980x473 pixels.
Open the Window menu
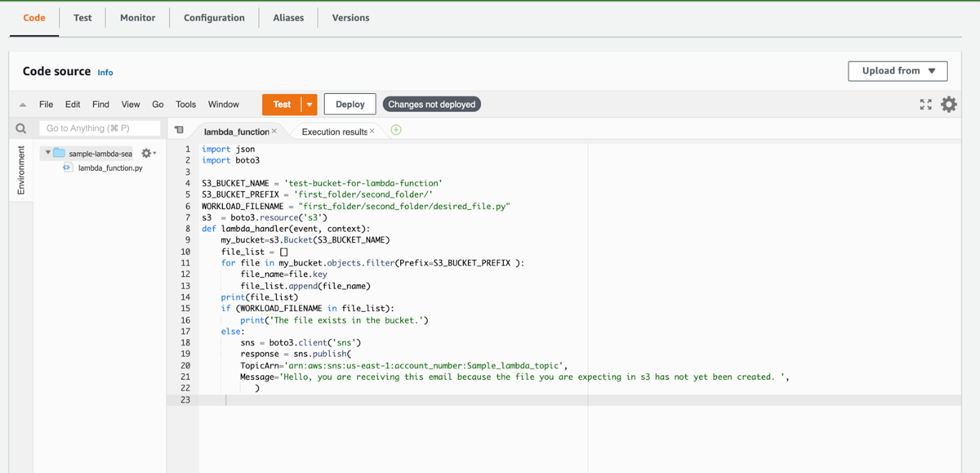click(224, 105)
